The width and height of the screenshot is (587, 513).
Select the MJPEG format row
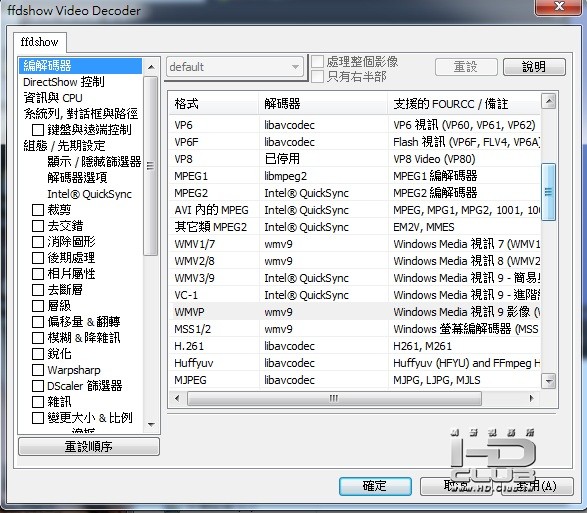(x=355, y=380)
